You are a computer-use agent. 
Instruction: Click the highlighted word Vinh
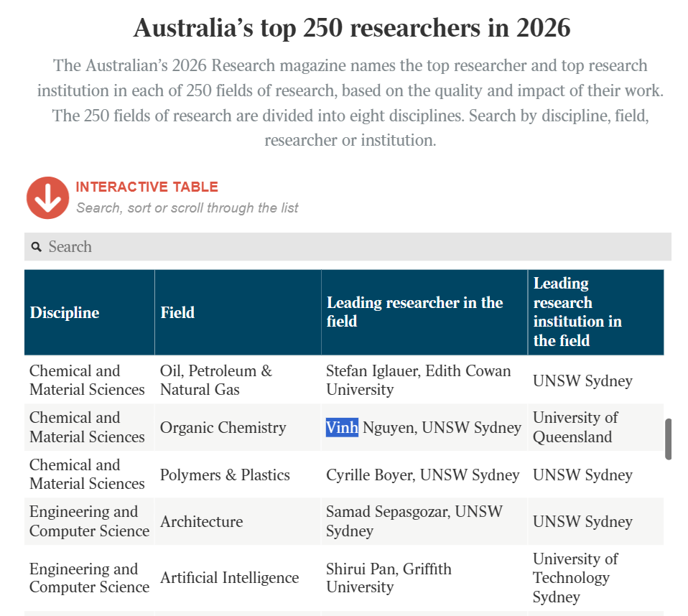pos(342,428)
